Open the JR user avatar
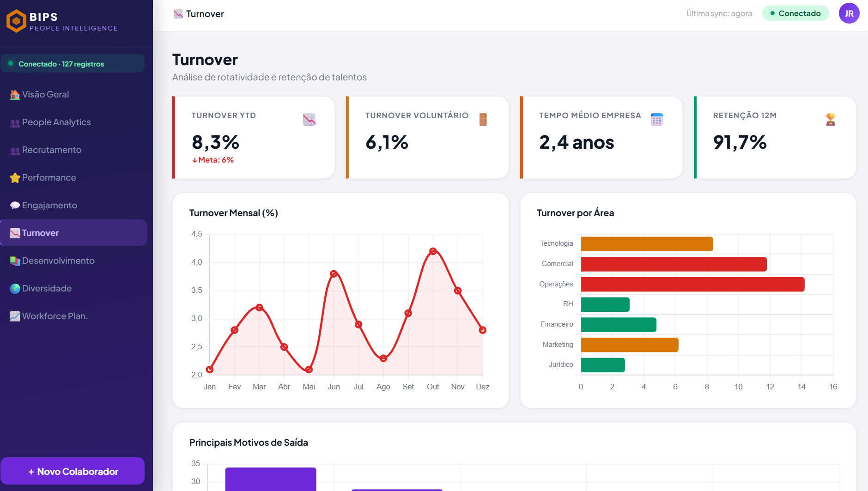The height and width of the screenshot is (491, 868). tap(849, 13)
